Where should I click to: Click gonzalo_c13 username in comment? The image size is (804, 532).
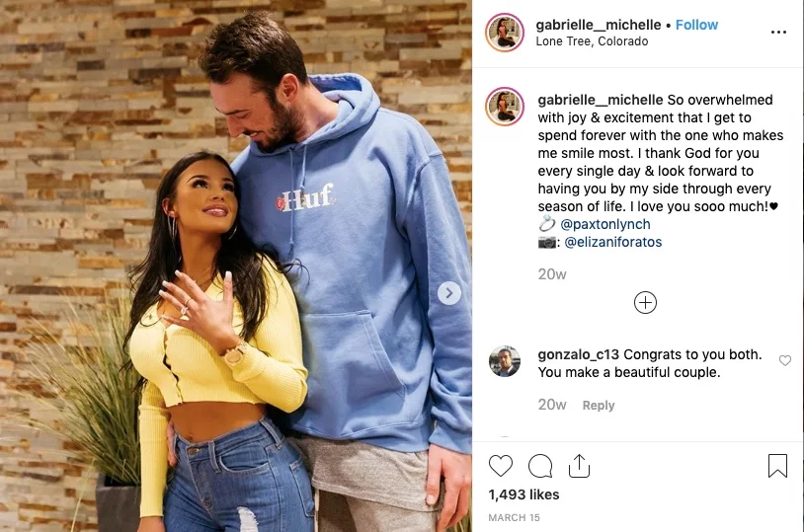[579, 354]
